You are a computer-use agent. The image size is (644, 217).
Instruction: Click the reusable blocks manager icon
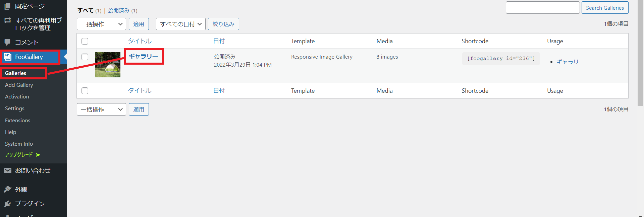(7, 20)
